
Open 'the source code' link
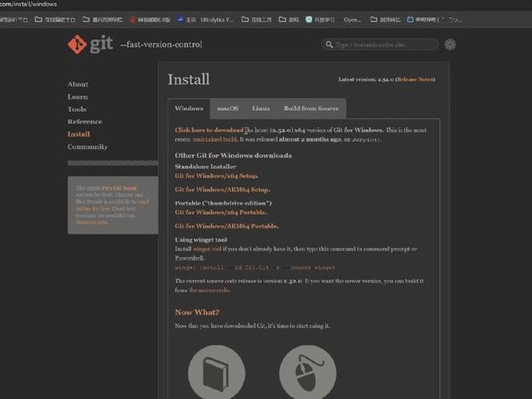click(209, 290)
